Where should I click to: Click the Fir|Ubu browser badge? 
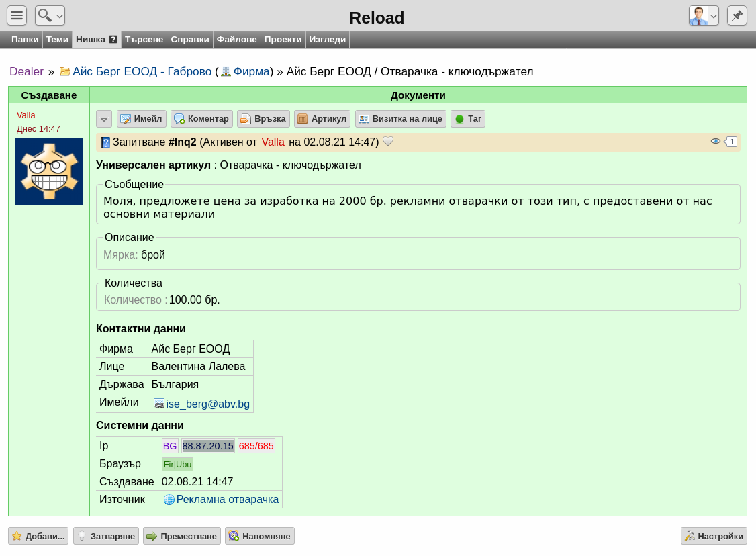coord(177,465)
